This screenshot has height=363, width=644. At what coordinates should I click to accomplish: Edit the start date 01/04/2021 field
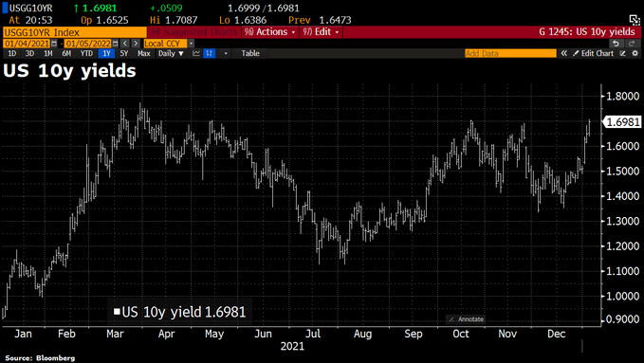click(27, 44)
